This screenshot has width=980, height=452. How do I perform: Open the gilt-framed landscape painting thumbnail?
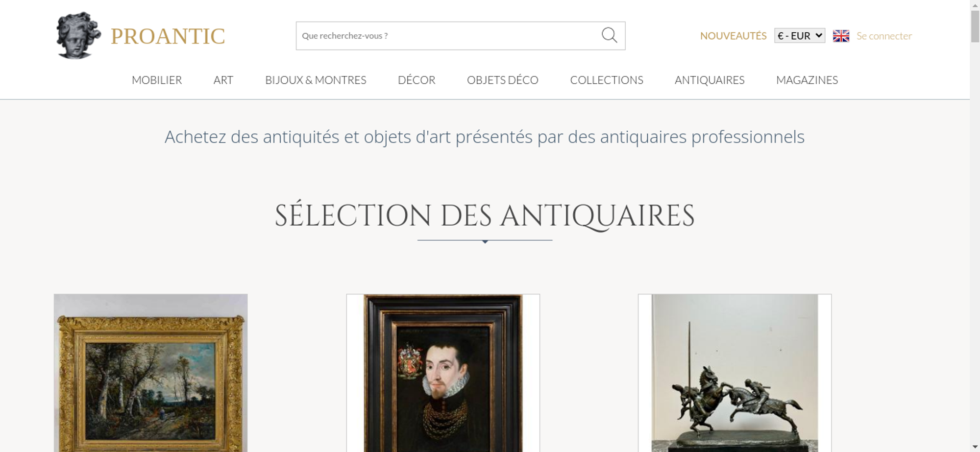pyautogui.click(x=150, y=373)
